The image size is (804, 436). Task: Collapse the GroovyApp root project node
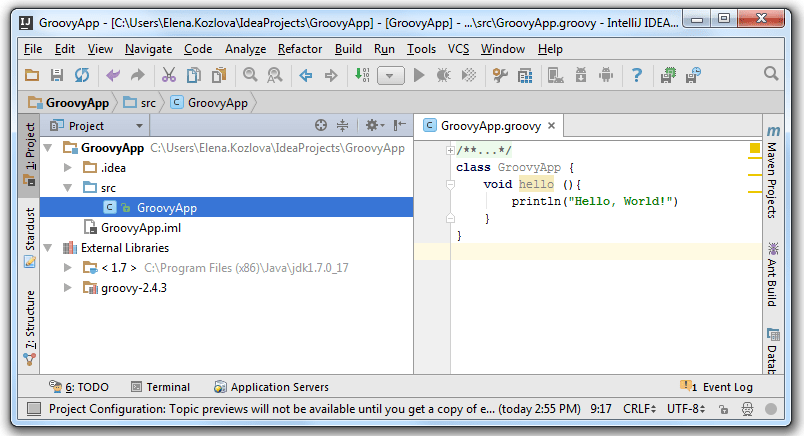(x=49, y=148)
